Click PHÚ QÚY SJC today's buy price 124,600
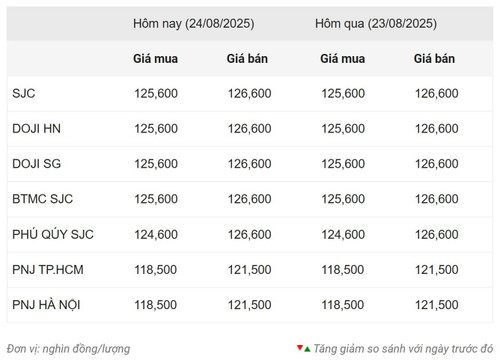The image size is (500, 360). tap(156, 235)
